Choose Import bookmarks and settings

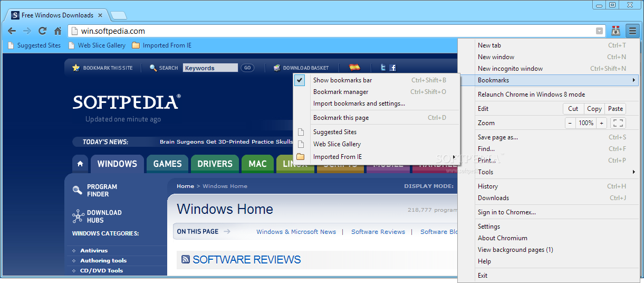tap(377, 103)
